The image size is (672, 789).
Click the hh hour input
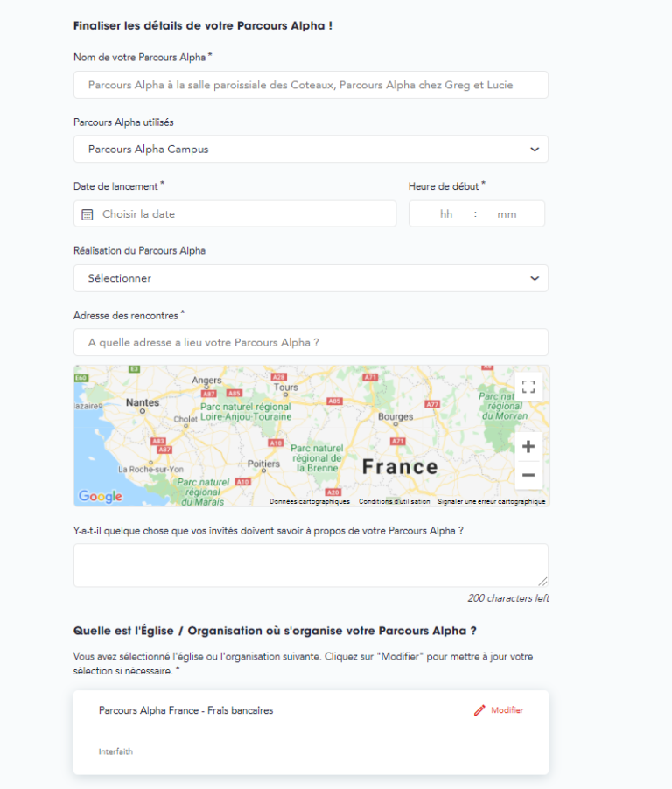pyautogui.click(x=446, y=213)
